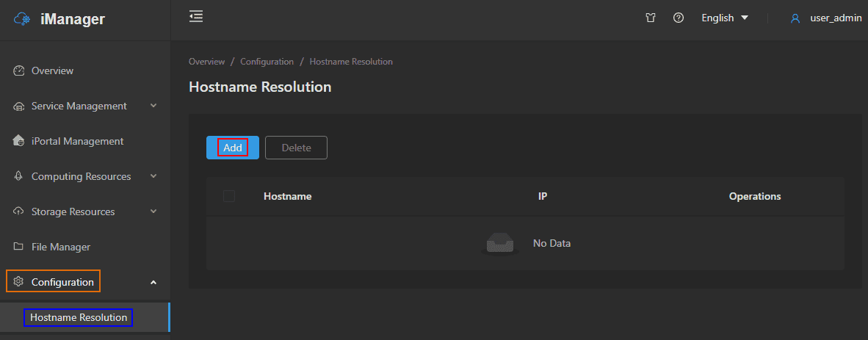This screenshot has height=340, width=868.
Task: Open the theme switcher shirt icon
Action: [x=651, y=18]
